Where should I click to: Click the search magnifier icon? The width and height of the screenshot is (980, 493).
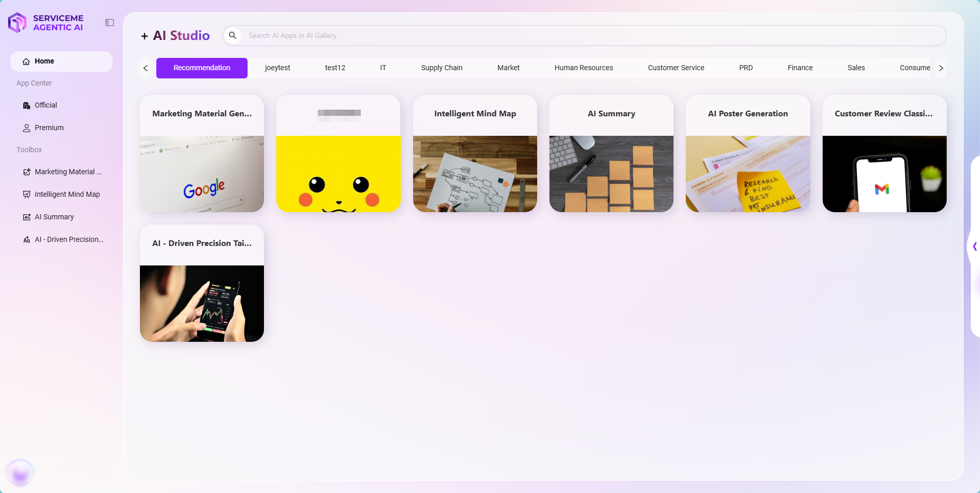[233, 35]
